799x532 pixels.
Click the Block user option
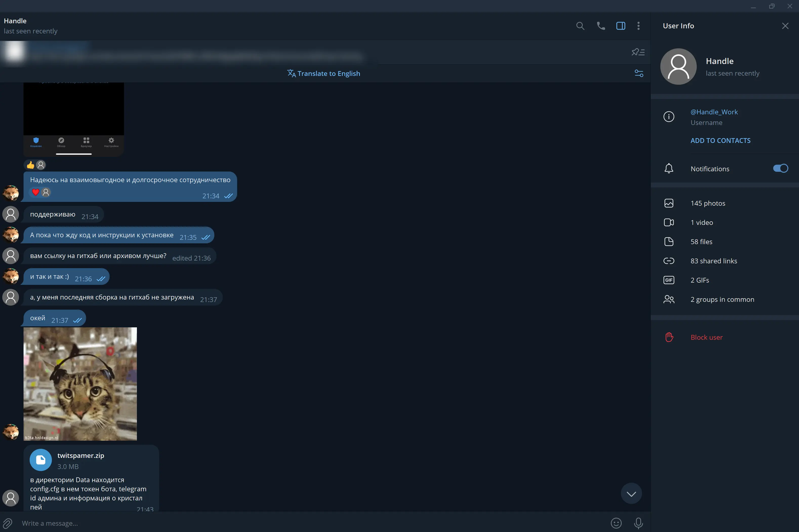coord(706,337)
